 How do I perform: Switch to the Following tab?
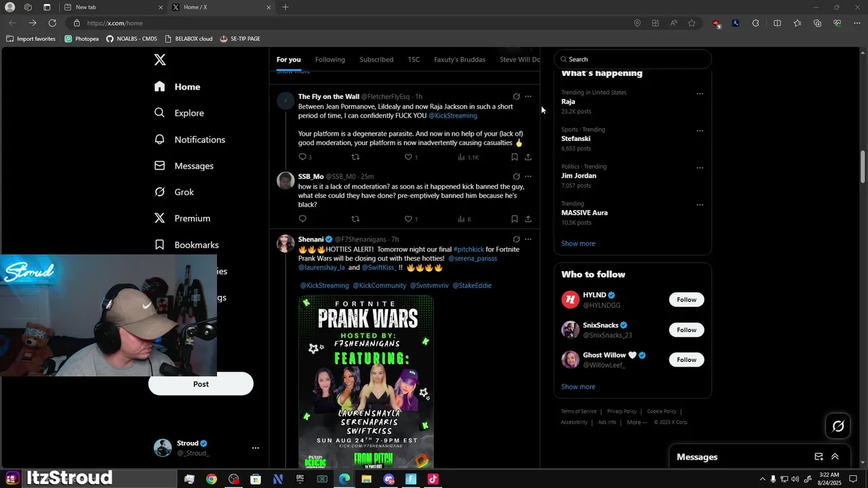pyautogui.click(x=330, y=60)
